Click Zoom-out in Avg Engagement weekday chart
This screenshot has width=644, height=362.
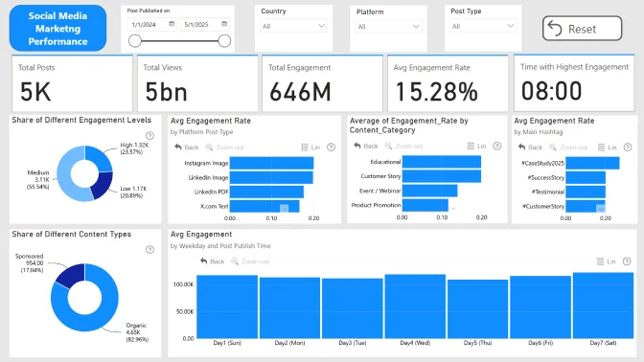[250, 261]
